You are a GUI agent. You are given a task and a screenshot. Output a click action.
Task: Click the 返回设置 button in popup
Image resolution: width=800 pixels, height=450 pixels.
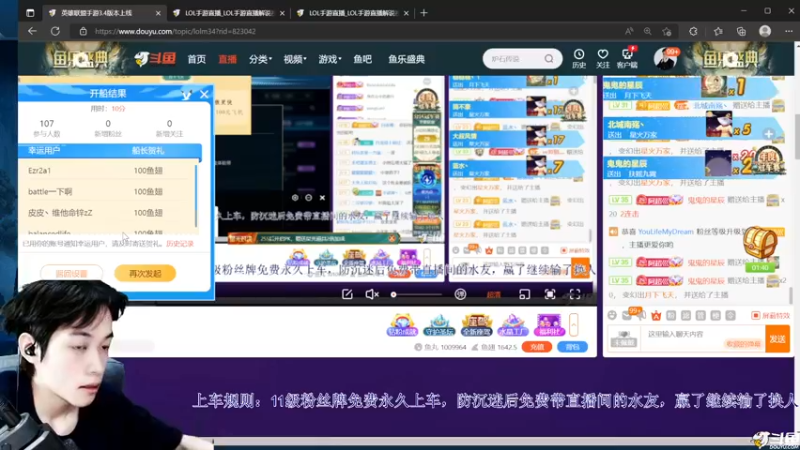coord(71,273)
